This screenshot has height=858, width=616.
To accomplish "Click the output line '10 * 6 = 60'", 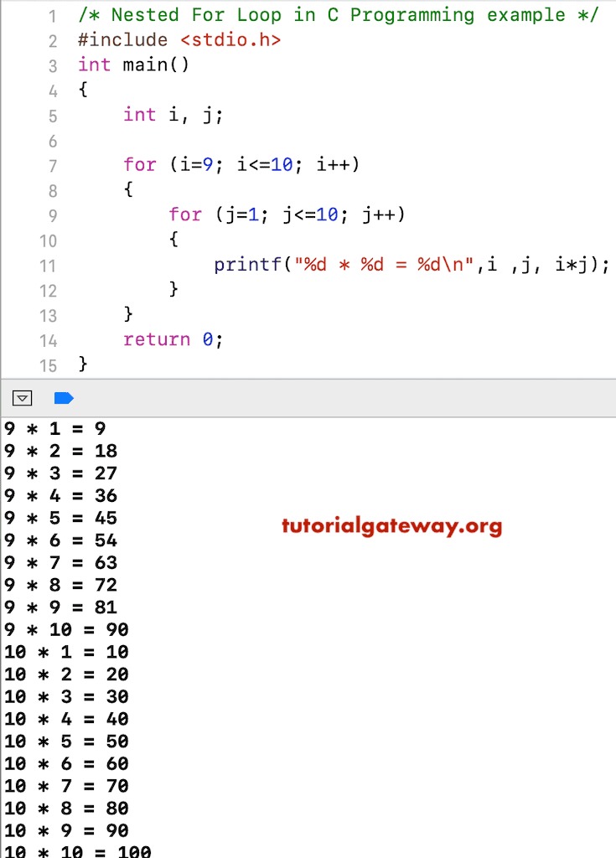I will coord(66,764).
